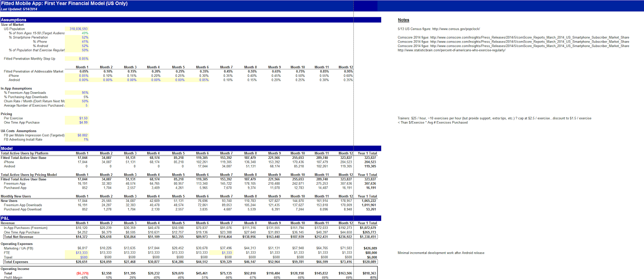Click the 'Marketing / UA (FB)' row label
The width and height of the screenshot is (644, 280).
click(19, 248)
